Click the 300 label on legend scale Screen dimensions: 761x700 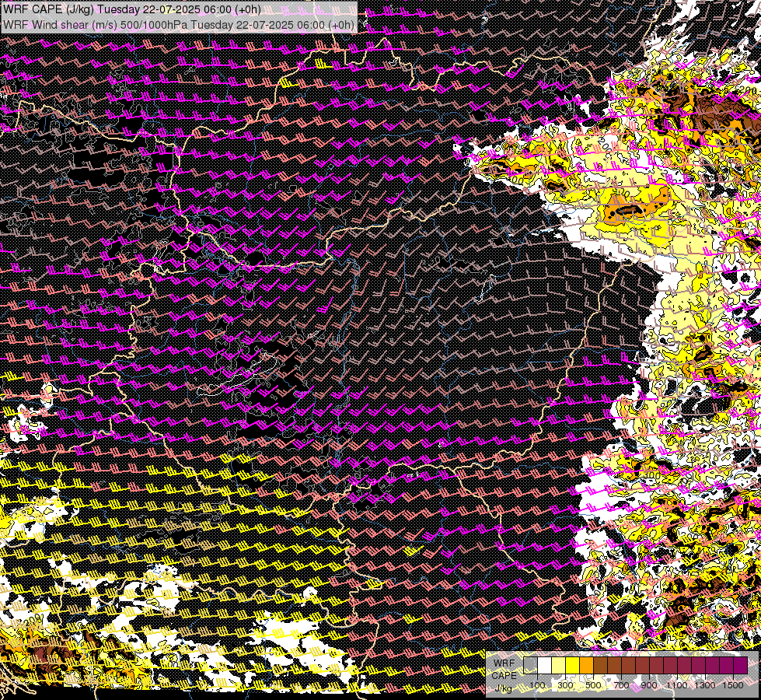click(x=565, y=685)
